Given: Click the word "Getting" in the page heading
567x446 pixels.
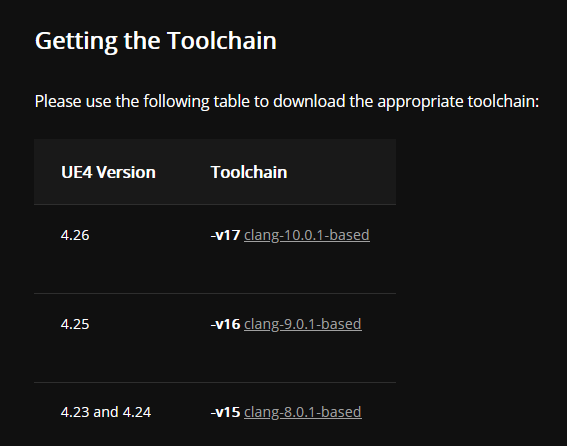Looking at the screenshot, I should [76, 41].
